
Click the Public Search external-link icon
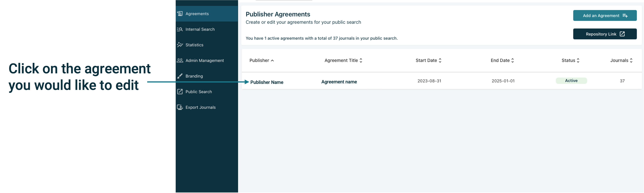pyautogui.click(x=180, y=92)
